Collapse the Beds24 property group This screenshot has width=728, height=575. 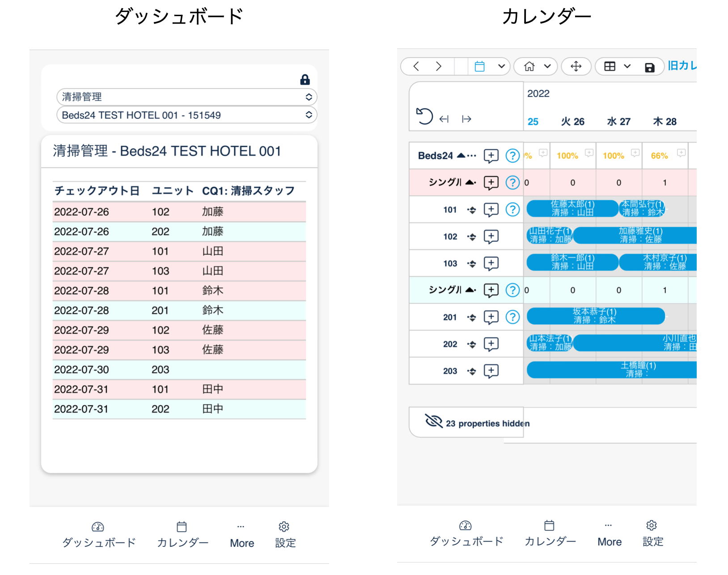click(x=461, y=156)
